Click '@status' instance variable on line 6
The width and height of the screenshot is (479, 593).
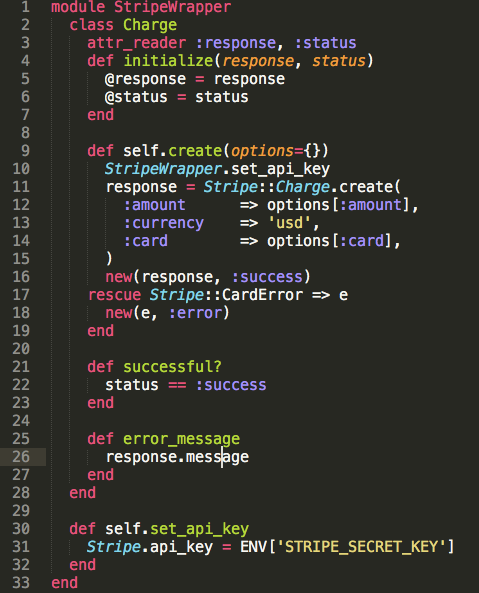pos(136,97)
